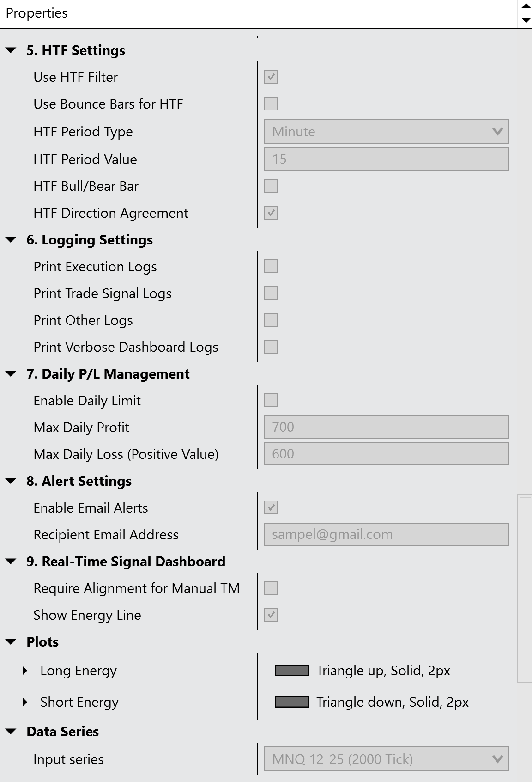This screenshot has width=532, height=782.
Task: Enable Use Bounce Bars for HTF
Action: point(271,104)
